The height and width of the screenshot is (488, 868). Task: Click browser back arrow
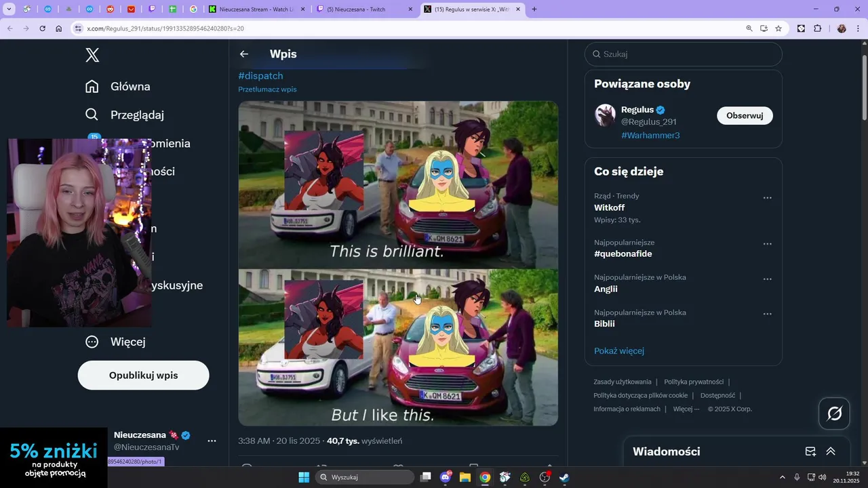(9, 28)
